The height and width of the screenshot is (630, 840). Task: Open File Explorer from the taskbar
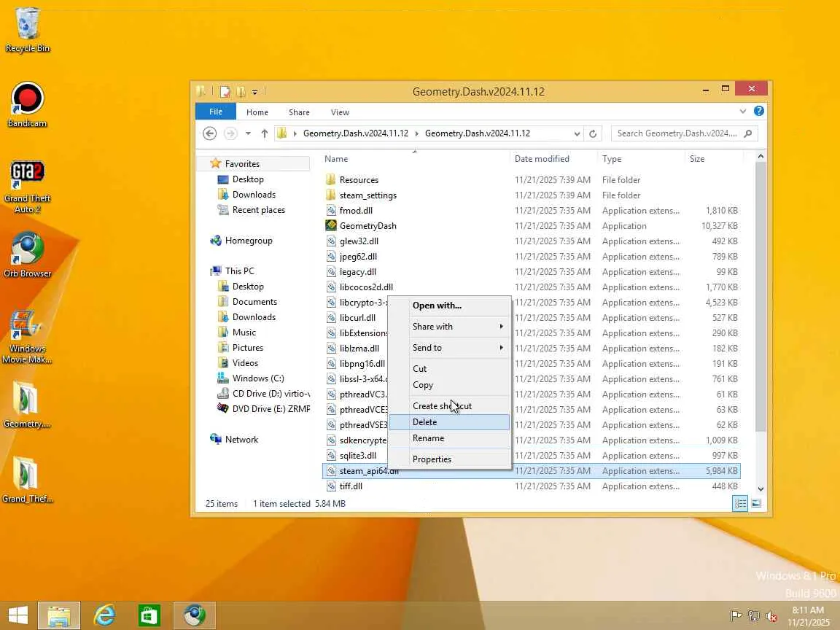tap(59, 615)
